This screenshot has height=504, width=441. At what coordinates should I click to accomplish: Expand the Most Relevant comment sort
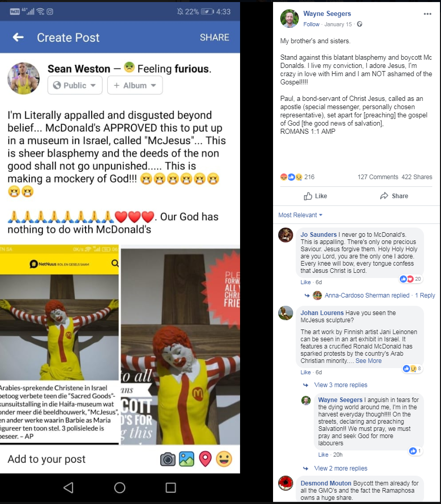pyautogui.click(x=300, y=215)
